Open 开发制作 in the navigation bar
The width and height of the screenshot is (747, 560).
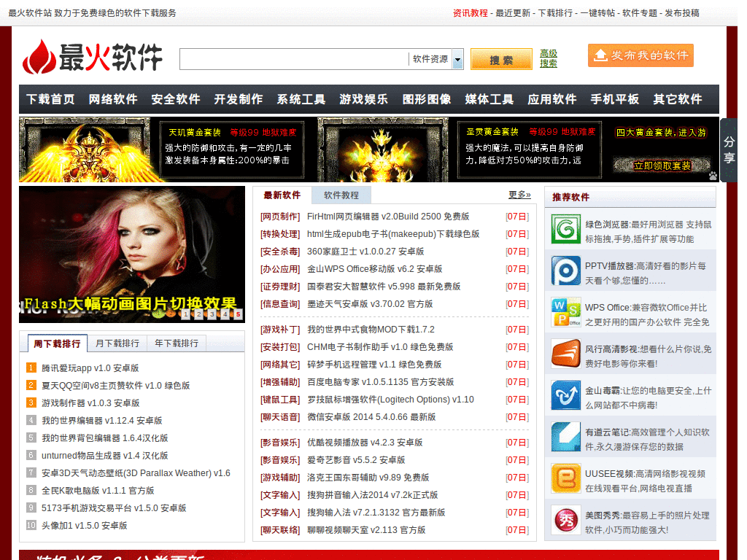(x=239, y=99)
